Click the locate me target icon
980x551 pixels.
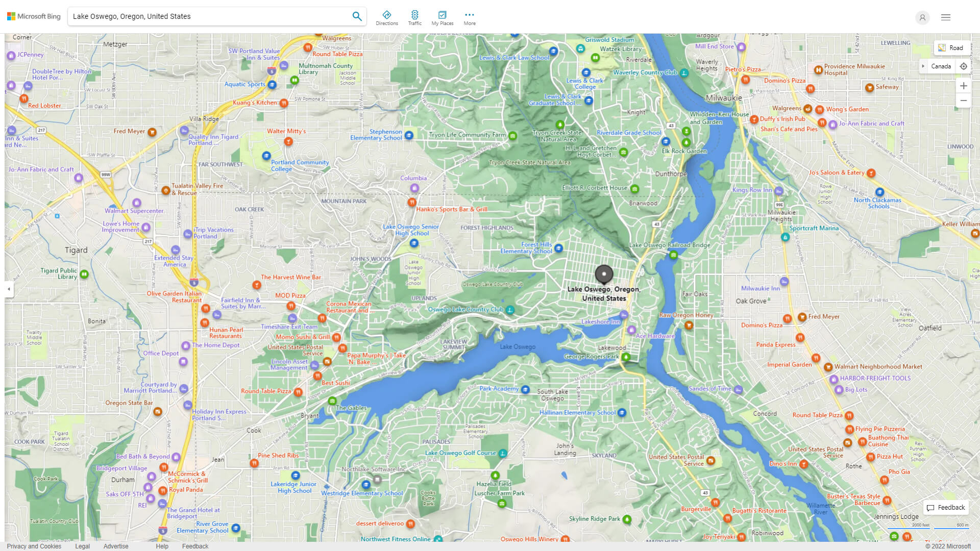[x=963, y=66]
